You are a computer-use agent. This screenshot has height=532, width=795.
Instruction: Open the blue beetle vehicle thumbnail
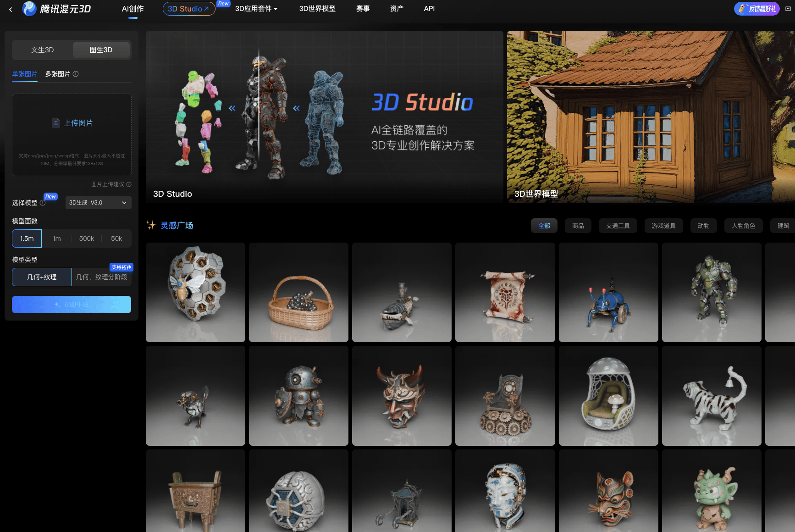coord(608,292)
